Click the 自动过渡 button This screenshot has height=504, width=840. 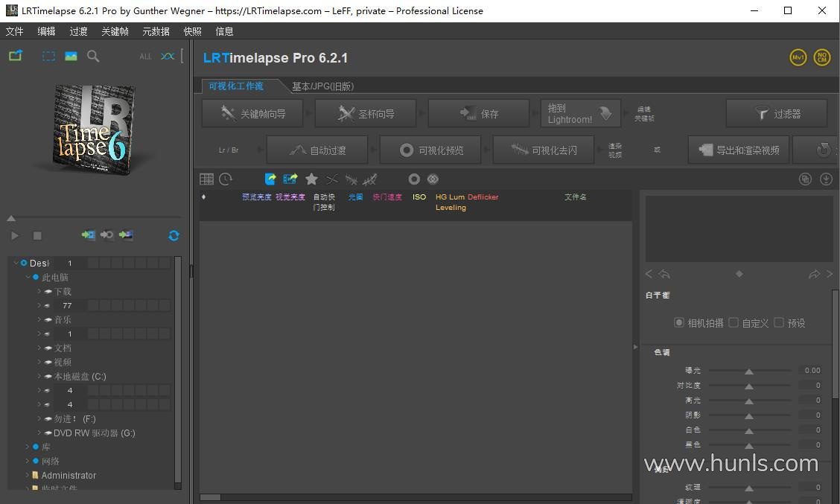(x=317, y=150)
